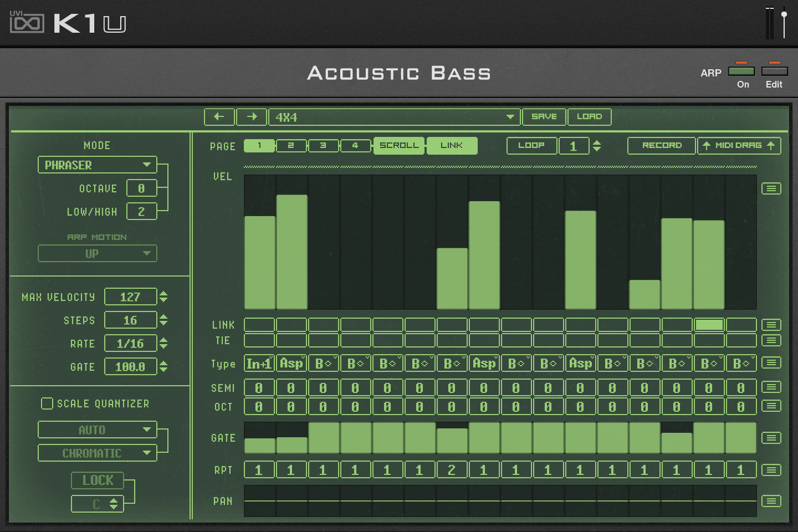Enable the SCALE QUANTIZER checkbox

(x=47, y=403)
